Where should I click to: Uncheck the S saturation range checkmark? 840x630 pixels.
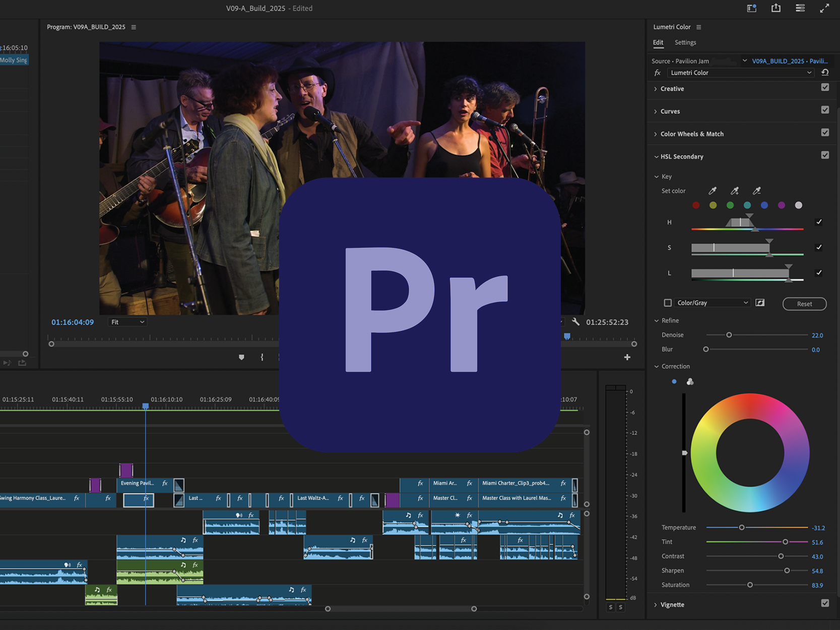(x=819, y=247)
